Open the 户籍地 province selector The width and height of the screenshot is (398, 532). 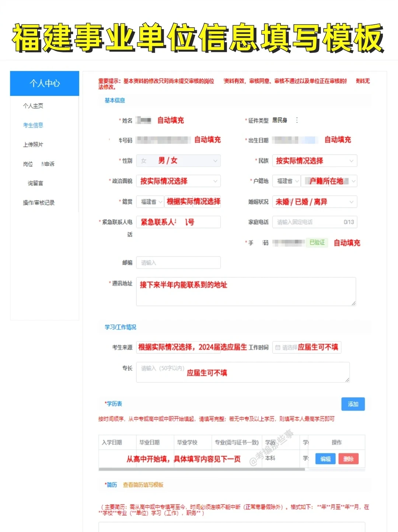[x=286, y=181]
